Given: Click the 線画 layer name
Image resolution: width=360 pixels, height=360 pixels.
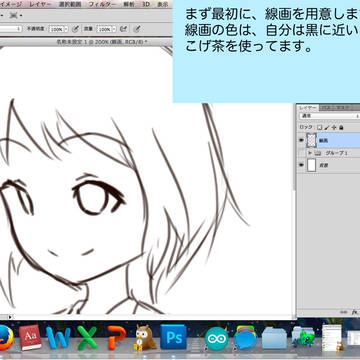Looking at the screenshot, I should (323, 141).
